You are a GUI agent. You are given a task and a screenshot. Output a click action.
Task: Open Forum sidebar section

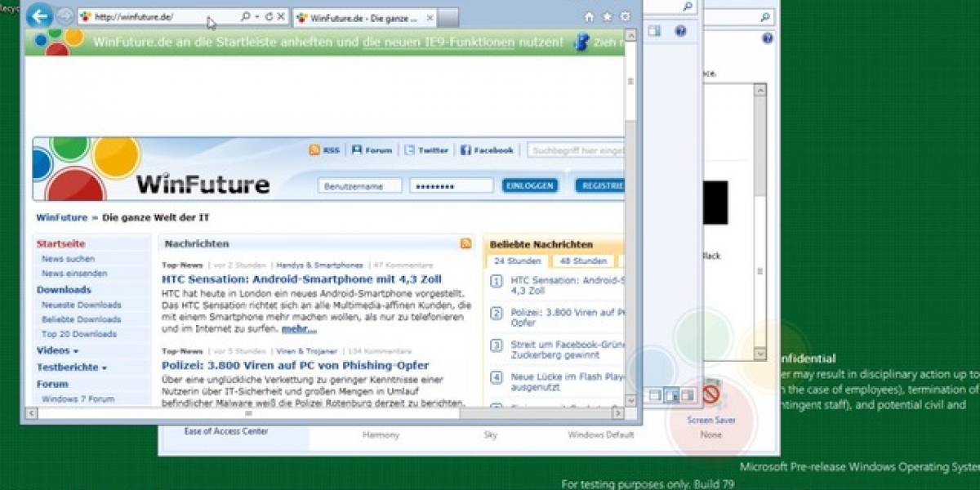tap(52, 384)
